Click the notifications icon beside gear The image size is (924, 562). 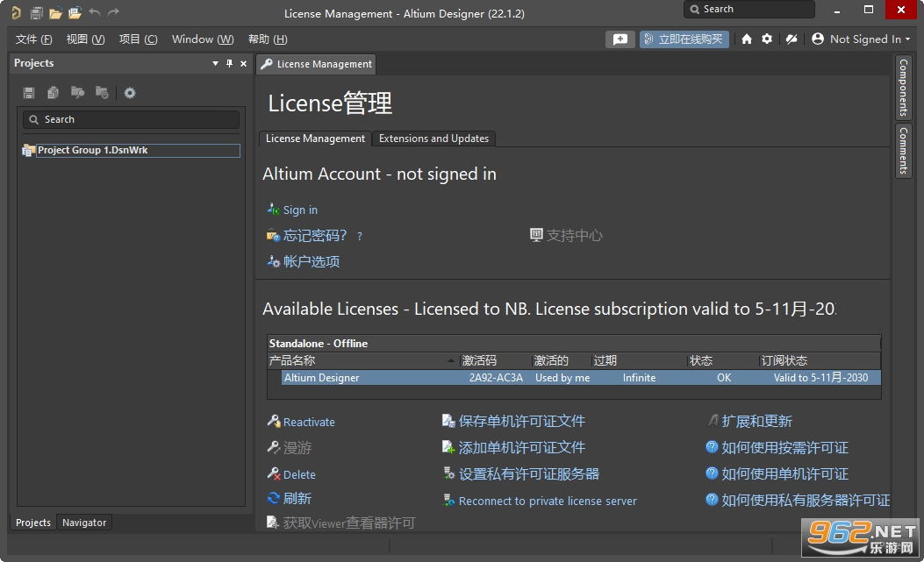[791, 39]
